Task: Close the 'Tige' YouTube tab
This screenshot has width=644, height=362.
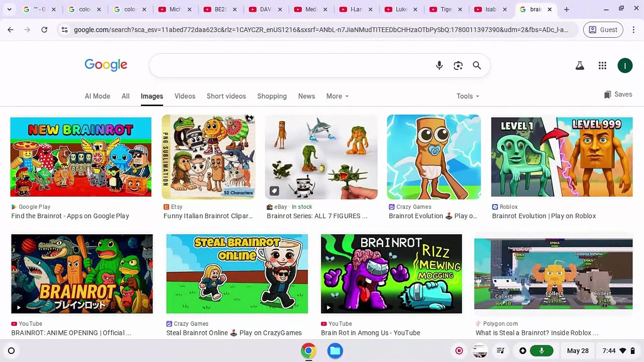Action: (460, 9)
